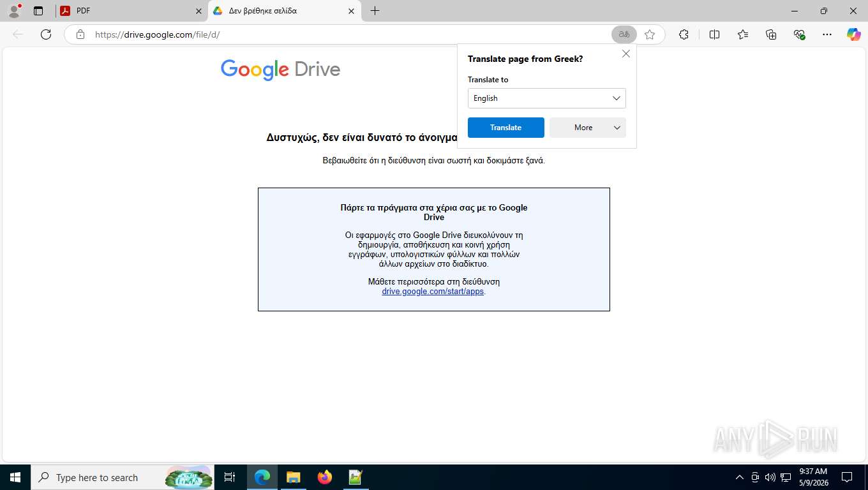Open a new browser tab

pos(375,11)
